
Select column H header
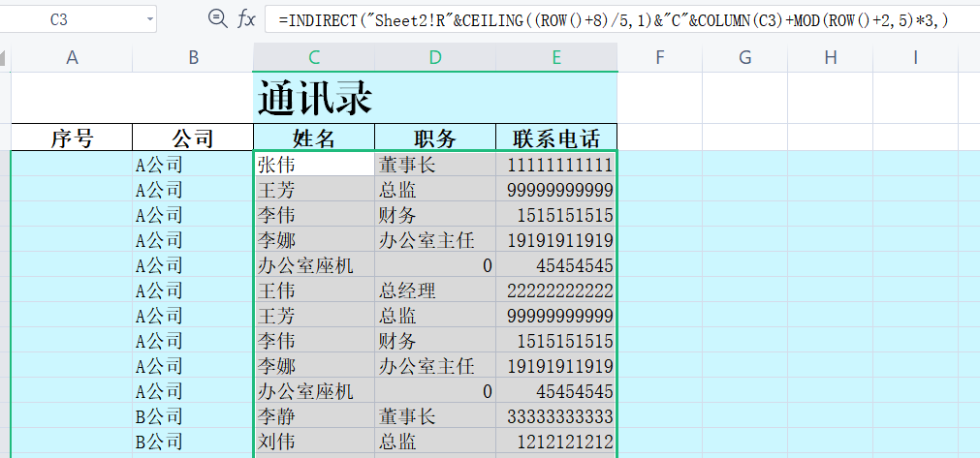(831, 57)
